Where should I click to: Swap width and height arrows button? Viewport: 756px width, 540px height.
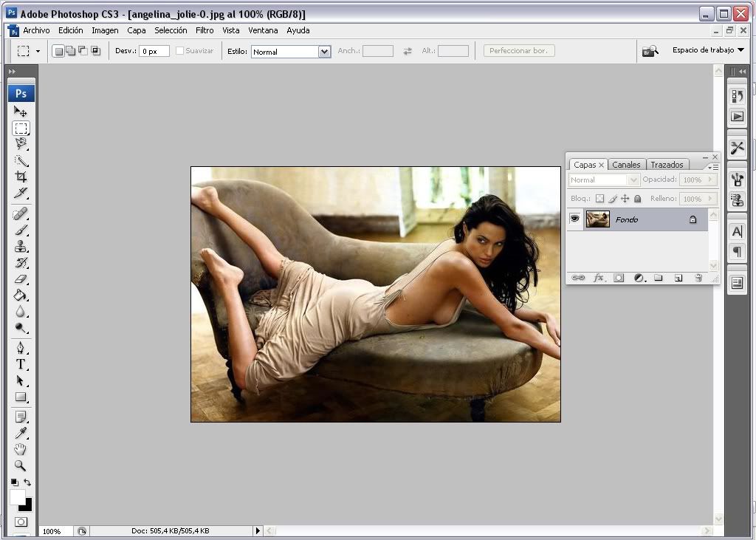pyautogui.click(x=408, y=51)
